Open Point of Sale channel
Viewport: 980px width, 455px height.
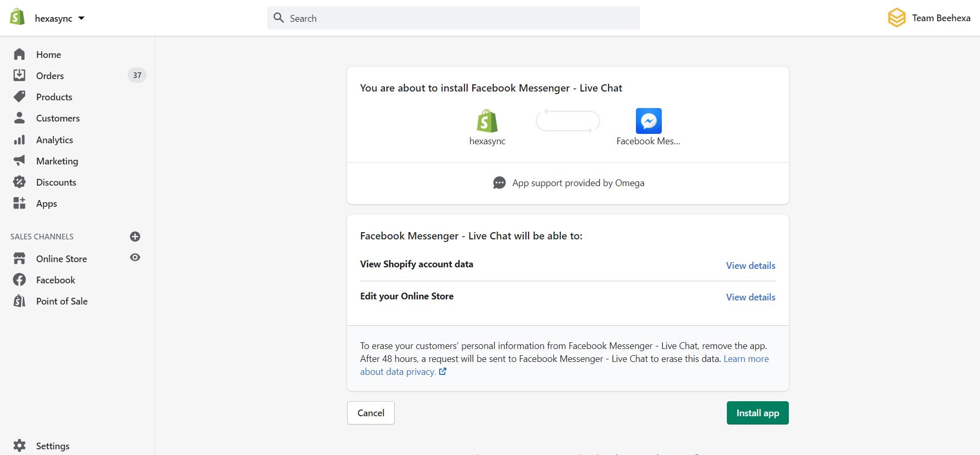point(62,301)
